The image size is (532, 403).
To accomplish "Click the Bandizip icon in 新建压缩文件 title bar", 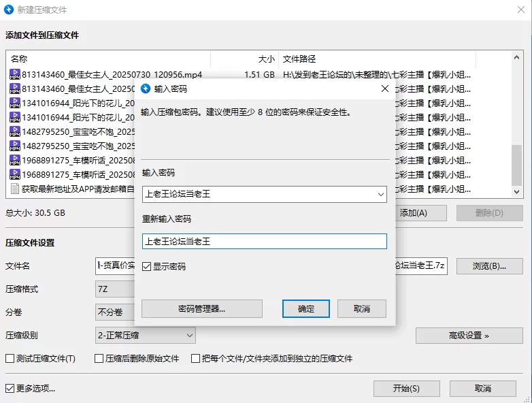I will 9,10.
